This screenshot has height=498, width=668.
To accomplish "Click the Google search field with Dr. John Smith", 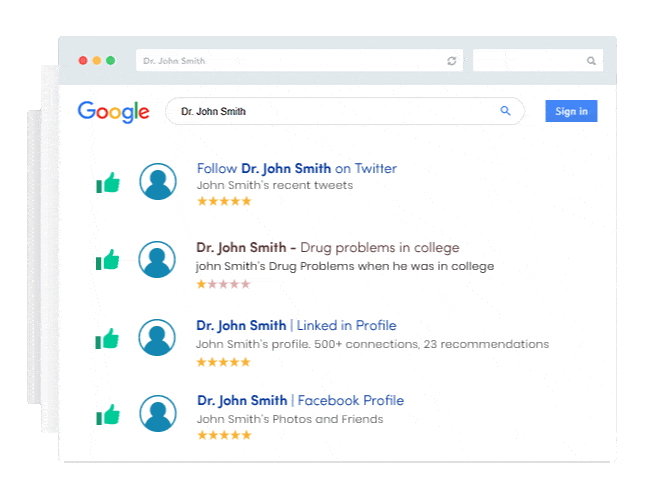I will coord(345,111).
